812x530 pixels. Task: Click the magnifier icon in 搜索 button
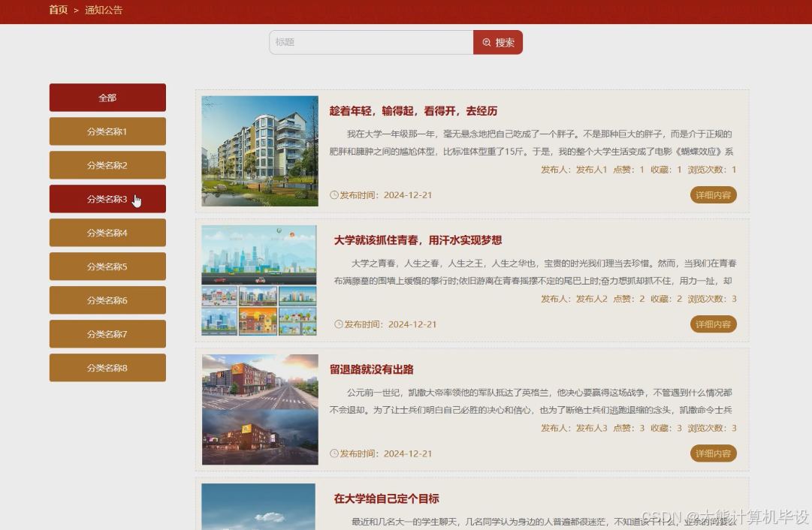[x=487, y=43]
